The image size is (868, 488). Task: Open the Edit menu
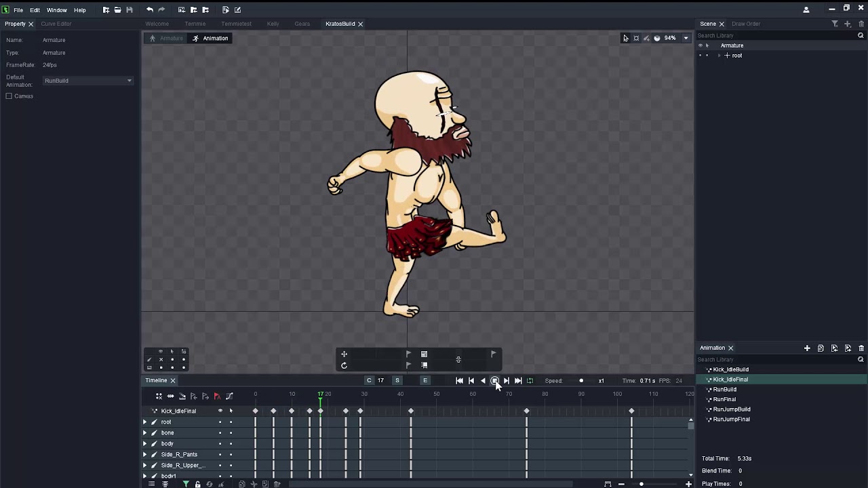click(x=35, y=10)
